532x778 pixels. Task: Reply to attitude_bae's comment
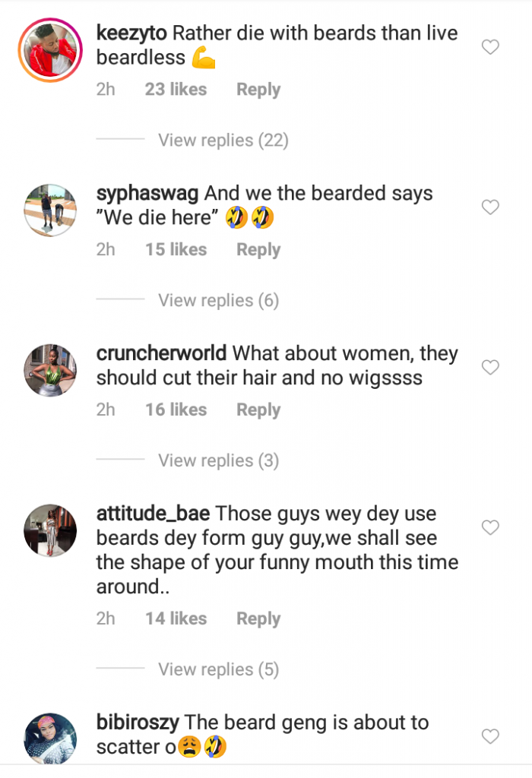tap(258, 619)
